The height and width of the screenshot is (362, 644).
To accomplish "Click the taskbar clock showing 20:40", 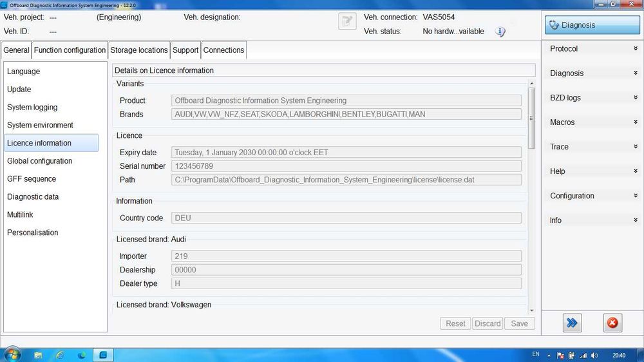I will click(x=618, y=356).
